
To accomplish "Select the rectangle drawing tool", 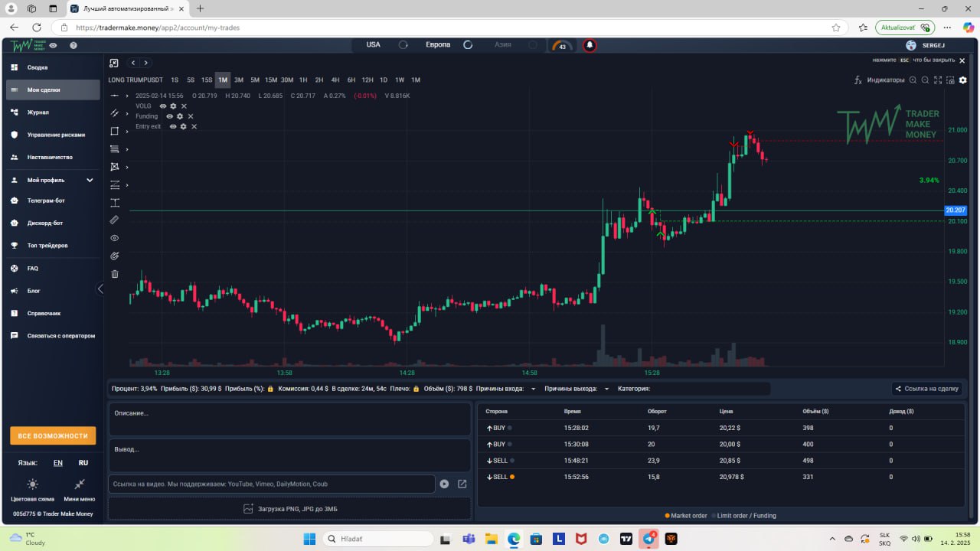I will pyautogui.click(x=115, y=131).
